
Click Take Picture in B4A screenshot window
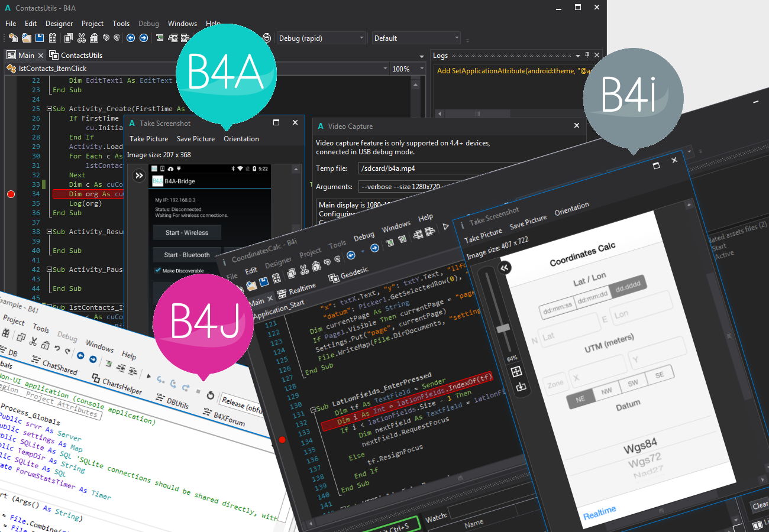(148, 139)
